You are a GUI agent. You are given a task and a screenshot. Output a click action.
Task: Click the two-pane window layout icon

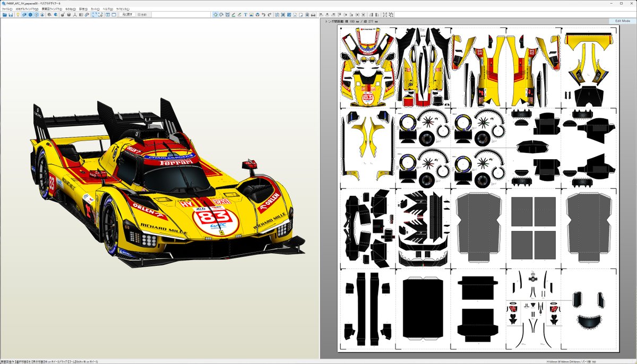click(x=108, y=15)
